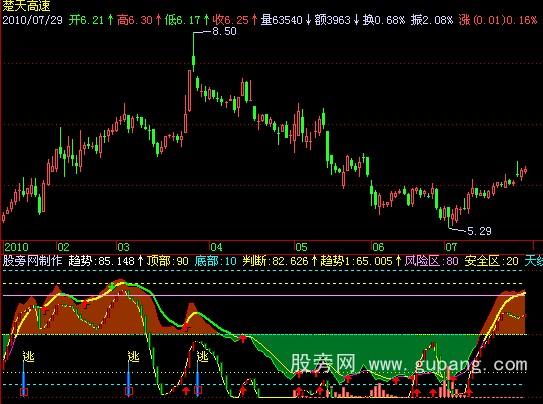Select the 2010 label on the time axis
This screenshot has height=404, width=543.
[x=16, y=247]
